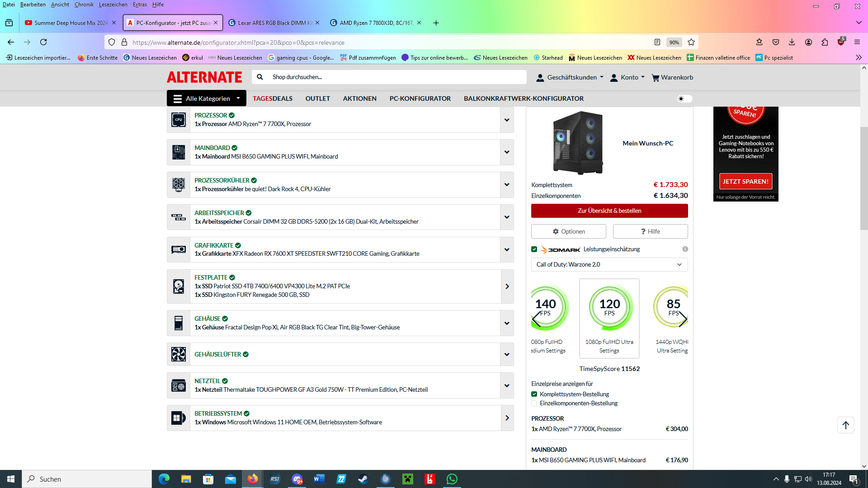Click the Betriebssystem Windows icon
This screenshot has height=488, width=868.
click(179, 418)
